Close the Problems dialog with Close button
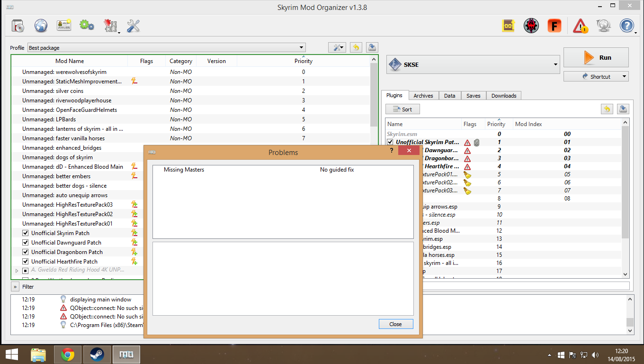The image size is (644, 364). (395, 324)
